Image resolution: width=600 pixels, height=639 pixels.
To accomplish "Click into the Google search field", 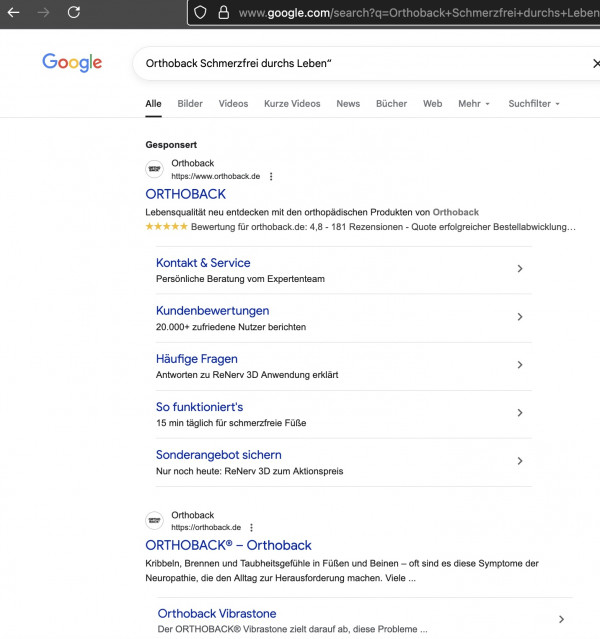I will tap(359, 63).
